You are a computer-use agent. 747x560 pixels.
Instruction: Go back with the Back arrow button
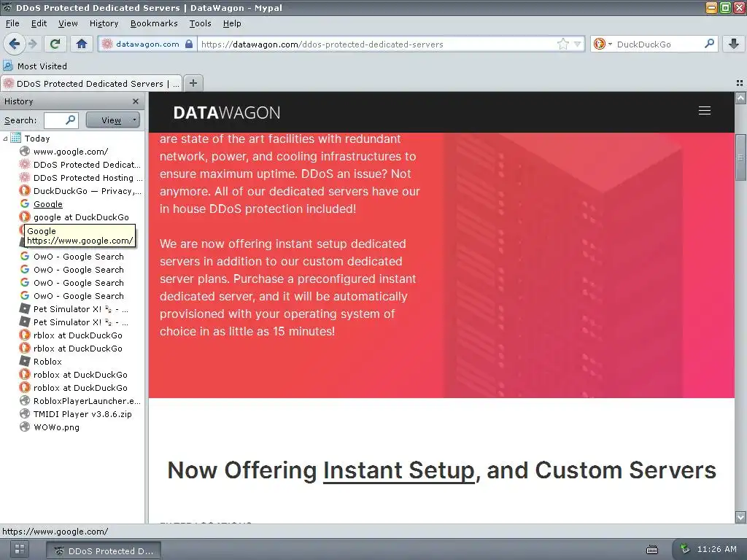coord(15,44)
